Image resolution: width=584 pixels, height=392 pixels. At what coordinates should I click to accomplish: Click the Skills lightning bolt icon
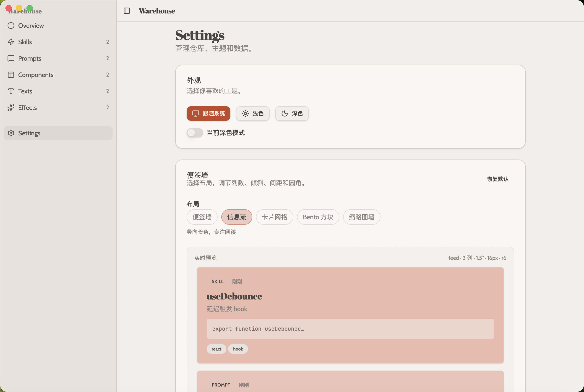pyautogui.click(x=11, y=42)
